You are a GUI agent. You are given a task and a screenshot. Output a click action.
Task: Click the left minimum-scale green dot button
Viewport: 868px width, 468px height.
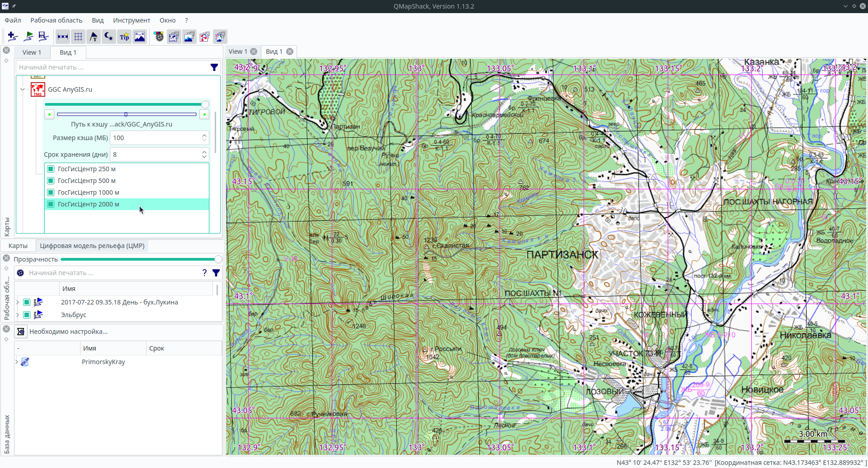(x=49, y=115)
